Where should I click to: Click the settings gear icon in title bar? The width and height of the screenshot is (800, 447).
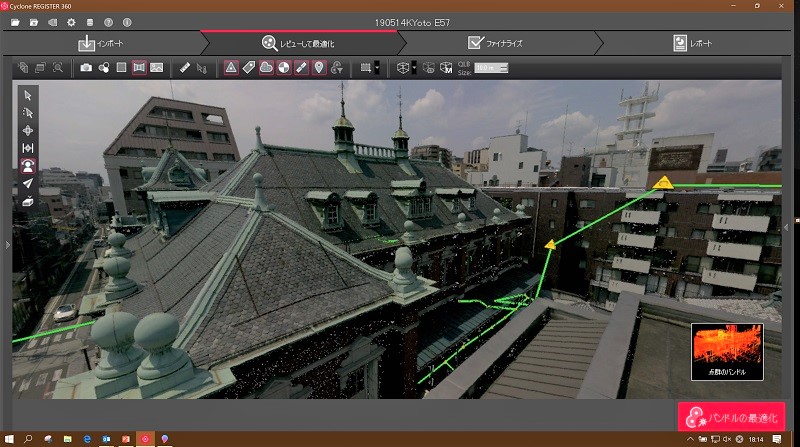(70, 22)
